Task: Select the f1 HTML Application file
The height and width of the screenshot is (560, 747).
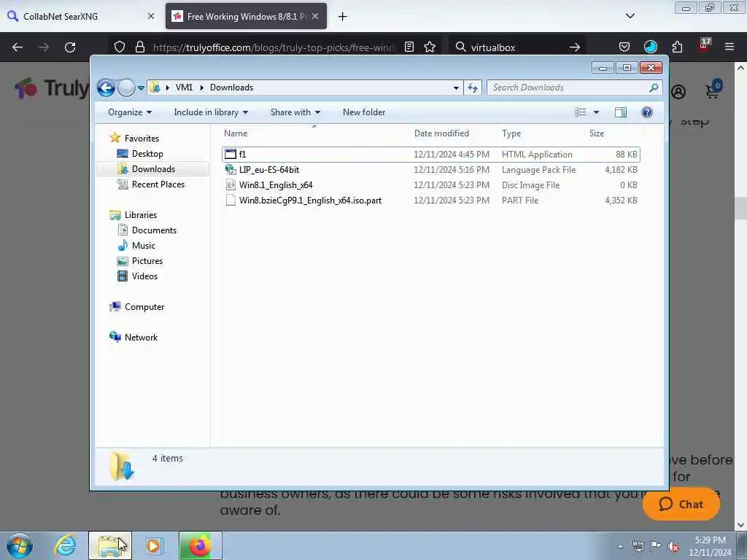Action: tap(431, 155)
